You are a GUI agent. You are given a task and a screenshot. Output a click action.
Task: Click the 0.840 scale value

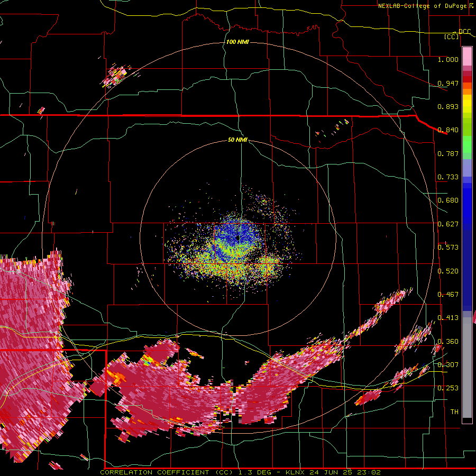coord(448,130)
